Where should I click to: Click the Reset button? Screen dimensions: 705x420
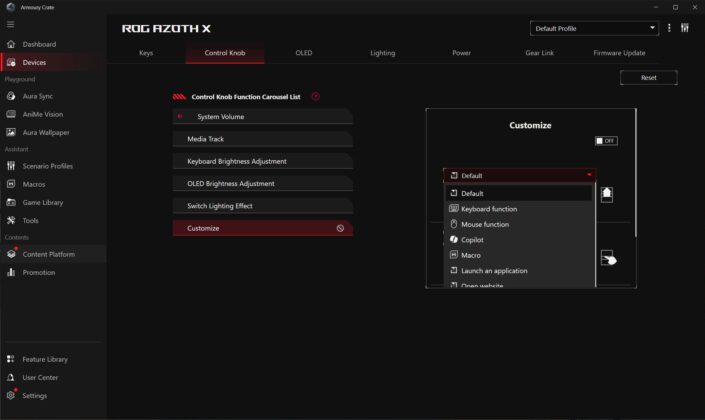tap(648, 77)
